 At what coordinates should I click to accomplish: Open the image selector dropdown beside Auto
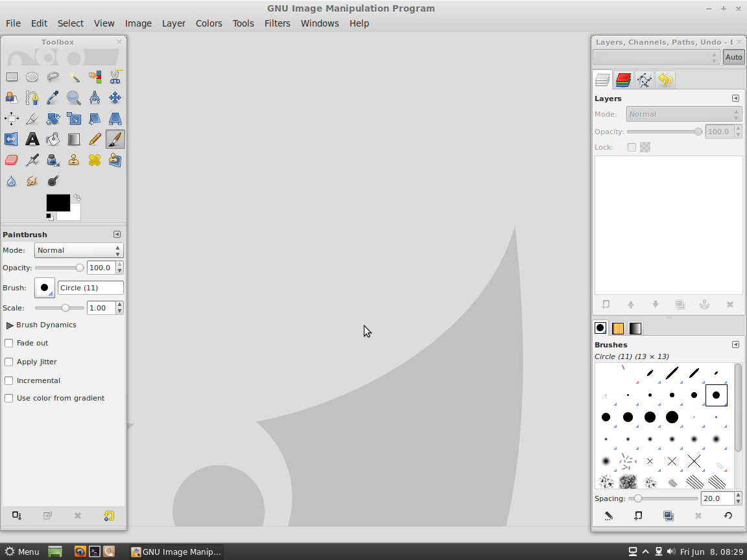(656, 57)
